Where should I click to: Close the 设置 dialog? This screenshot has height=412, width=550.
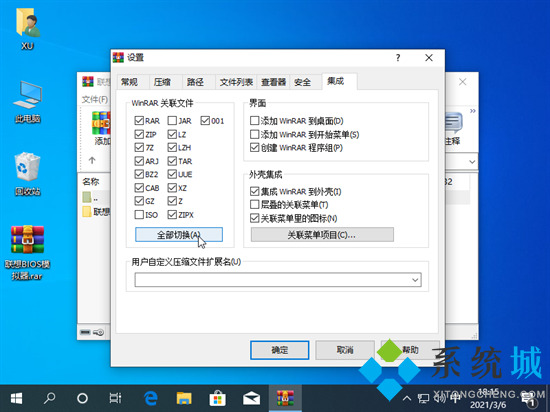[429, 58]
